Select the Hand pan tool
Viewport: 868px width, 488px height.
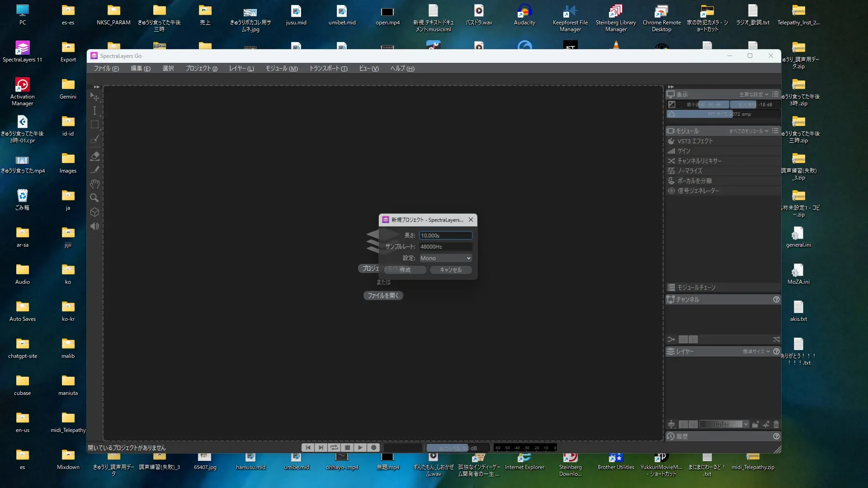(x=94, y=184)
